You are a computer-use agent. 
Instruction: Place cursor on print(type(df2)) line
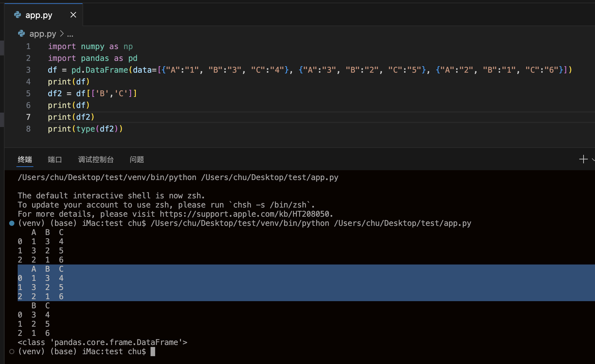click(85, 129)
